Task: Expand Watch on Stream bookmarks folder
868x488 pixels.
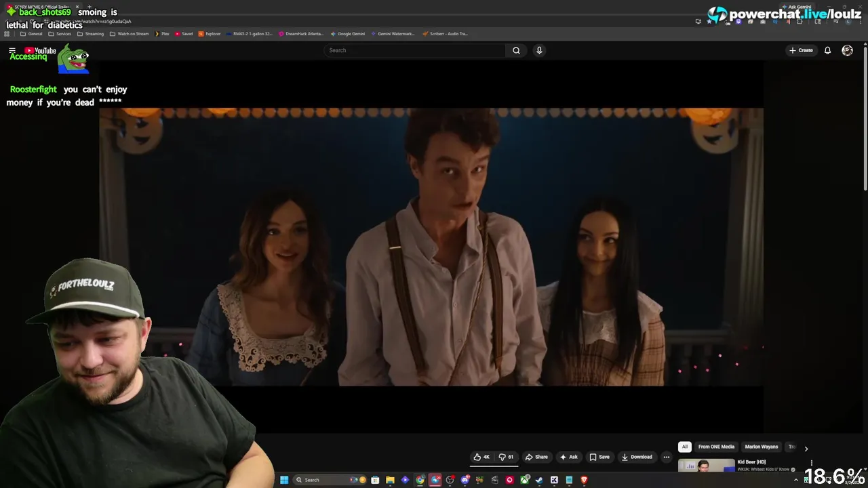Action: [129, 34]
